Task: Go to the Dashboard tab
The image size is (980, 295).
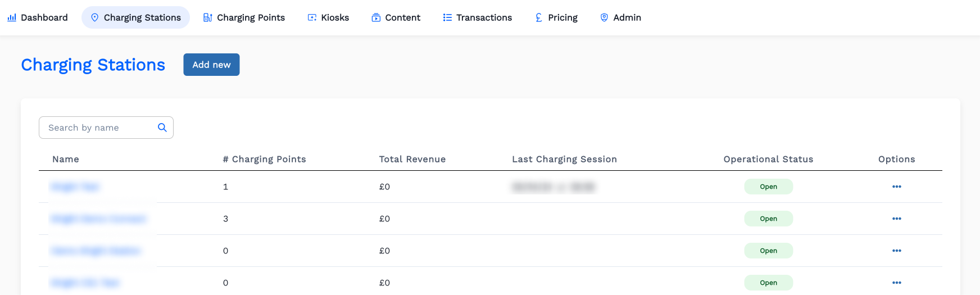Action: tap(38, 17)
